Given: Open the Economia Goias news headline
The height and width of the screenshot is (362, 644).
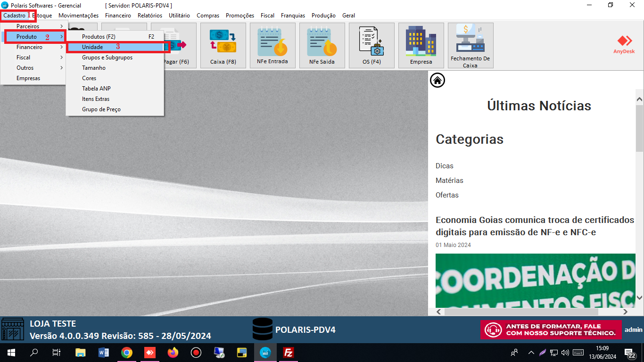Looking at the screenshot, I should coord(535,226).
